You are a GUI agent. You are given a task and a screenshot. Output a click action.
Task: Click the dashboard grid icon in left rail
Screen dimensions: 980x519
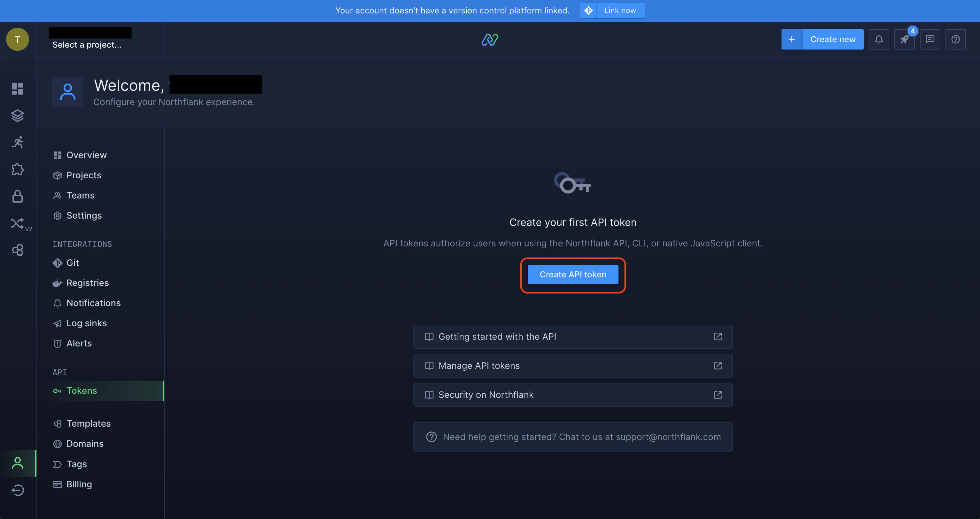tap(18, 89)
